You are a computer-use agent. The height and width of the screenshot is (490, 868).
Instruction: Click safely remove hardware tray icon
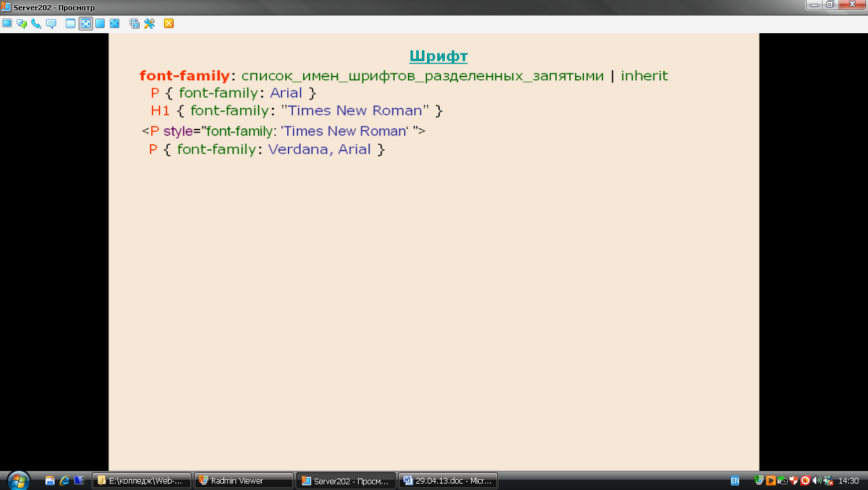point(782,481)
